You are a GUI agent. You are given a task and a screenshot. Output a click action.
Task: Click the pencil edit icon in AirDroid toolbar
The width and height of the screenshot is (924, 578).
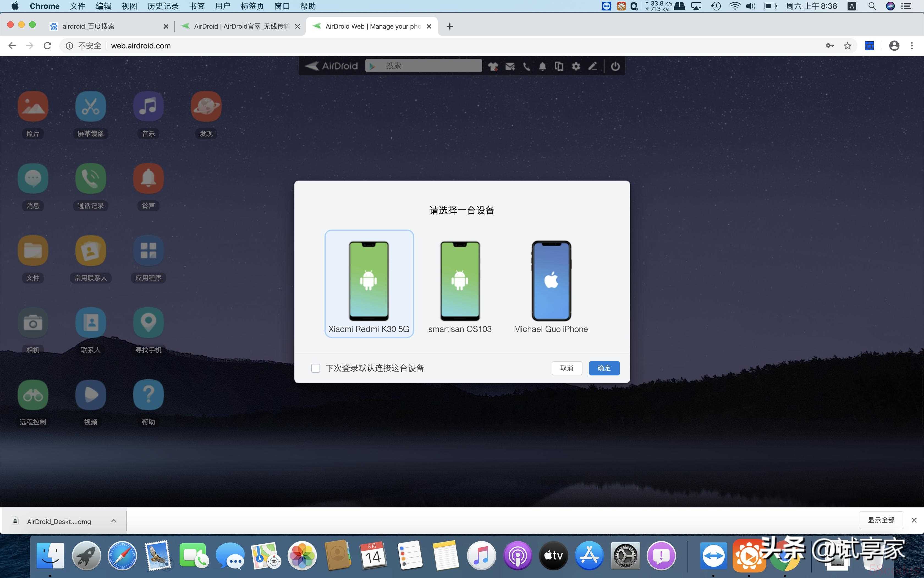pos(592,66)
